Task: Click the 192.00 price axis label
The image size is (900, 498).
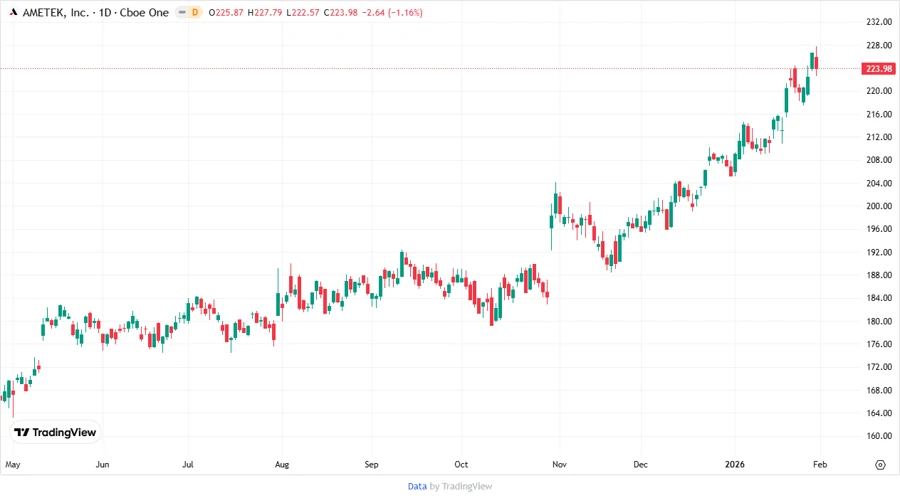Action: (x=879, y=252)
